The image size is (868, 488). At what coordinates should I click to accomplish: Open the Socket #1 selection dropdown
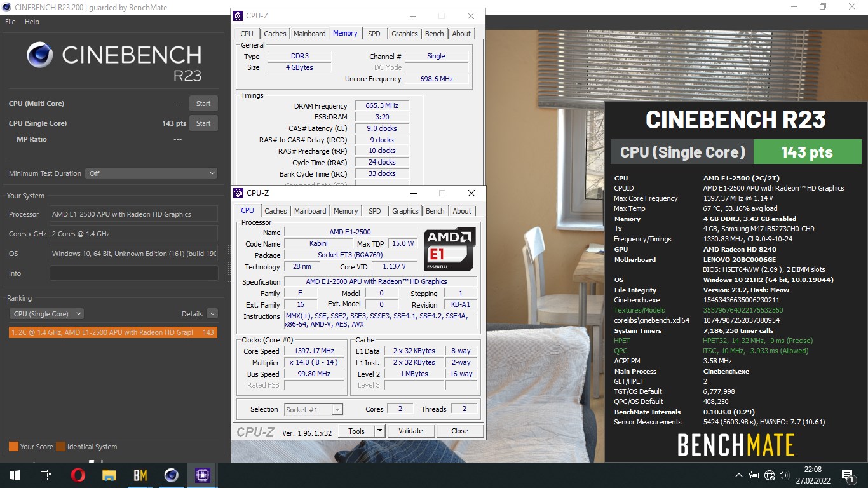[314, 410]
